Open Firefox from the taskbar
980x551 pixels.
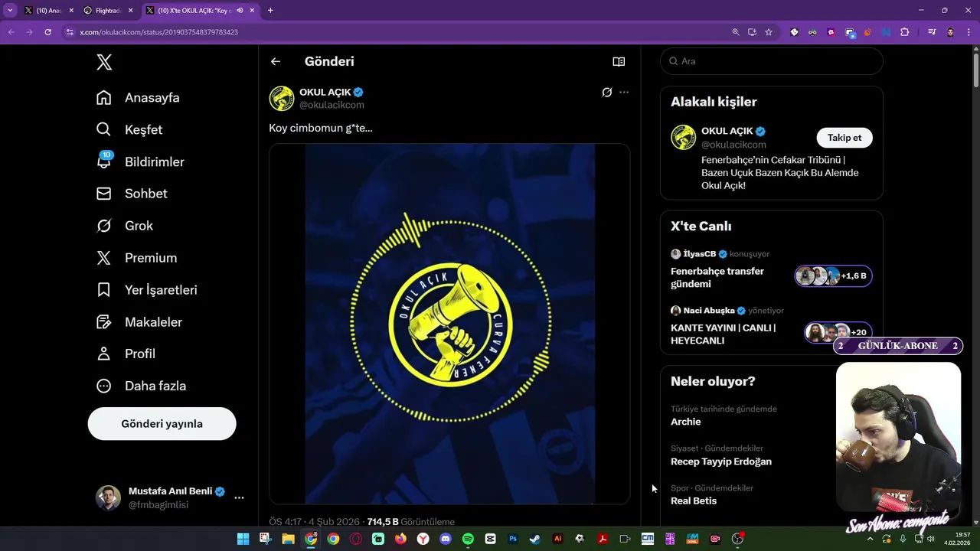point(400,539)
